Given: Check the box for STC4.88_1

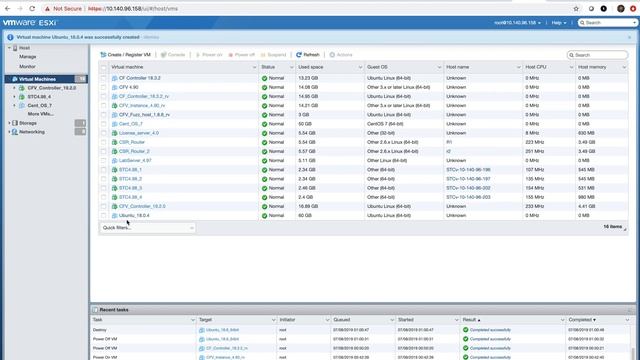Looking at the screenshot, I should 103,170.
